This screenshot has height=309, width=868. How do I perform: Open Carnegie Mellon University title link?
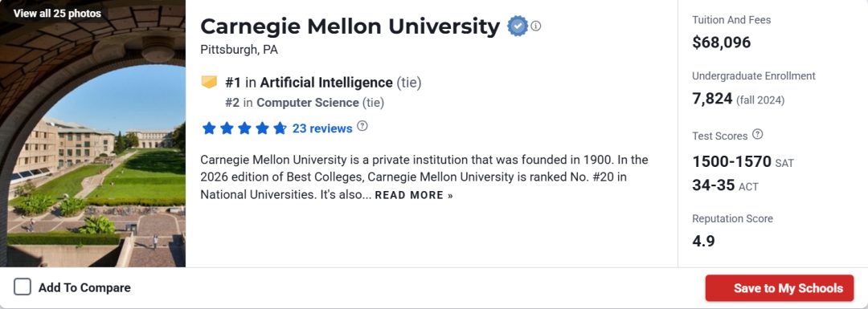(350, 26)
